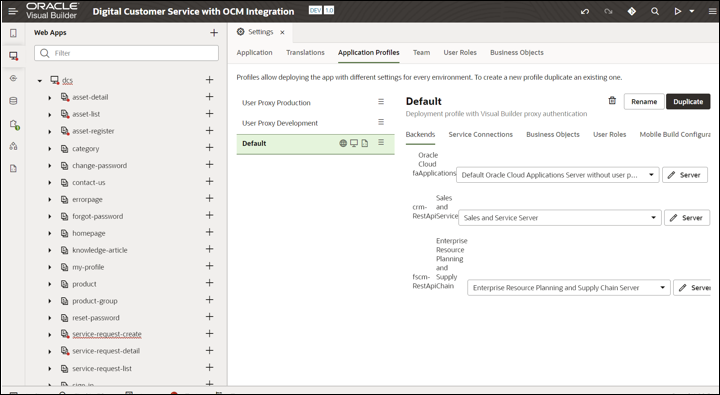Open menu for User Proxy Production profile
The width and height of the screenshot is (720, 395).
pyautogui.click(x=381, y=102)
